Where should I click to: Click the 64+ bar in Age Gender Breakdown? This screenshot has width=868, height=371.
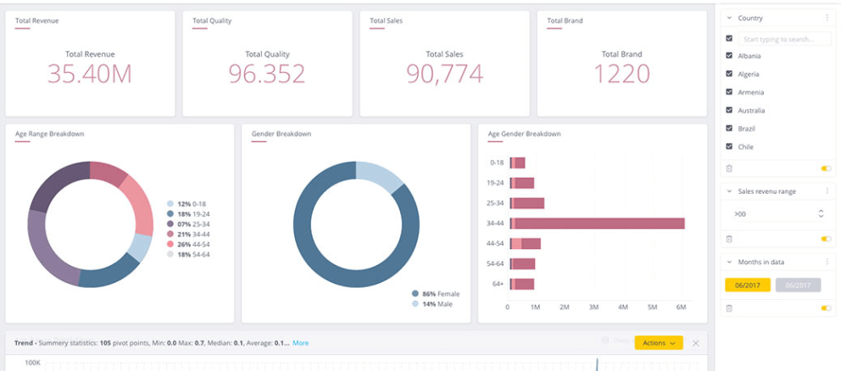tap(522, 285)
